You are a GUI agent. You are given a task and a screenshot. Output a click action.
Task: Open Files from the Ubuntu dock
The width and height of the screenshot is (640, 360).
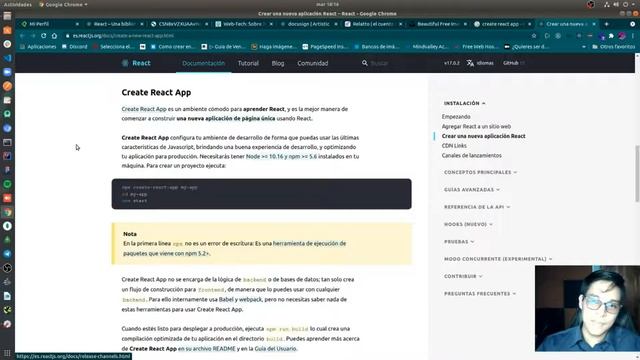tap(7, 16)
